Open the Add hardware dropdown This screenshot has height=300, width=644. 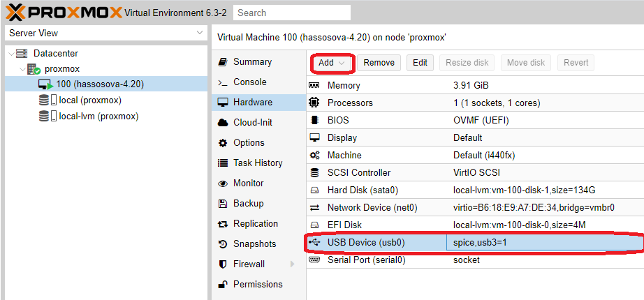(x=332, y=63)
